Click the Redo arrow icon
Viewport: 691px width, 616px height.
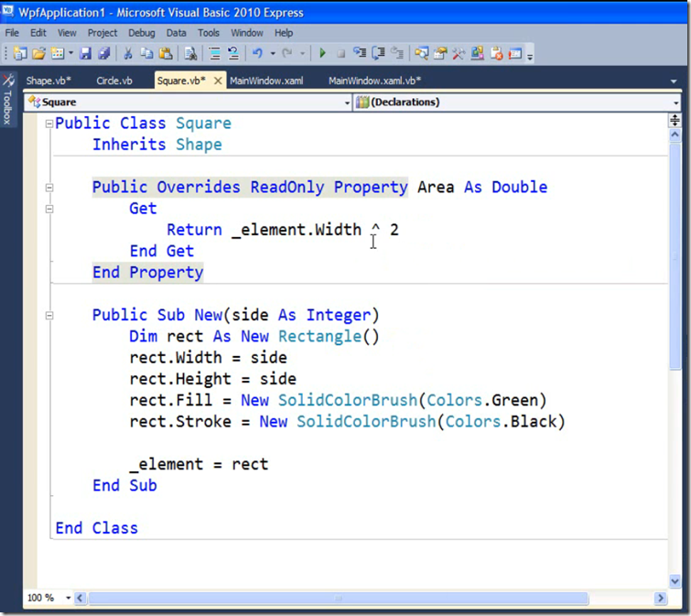[286, 53]
